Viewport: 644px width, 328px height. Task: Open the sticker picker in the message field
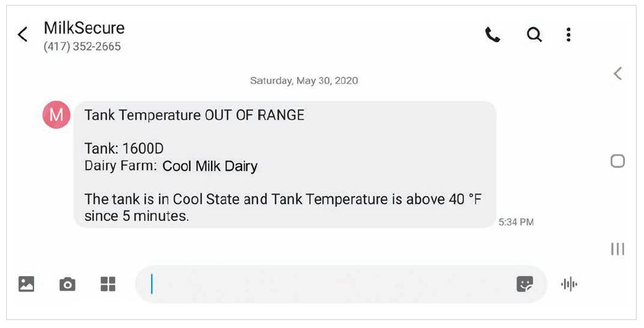[x=524, y=284]
